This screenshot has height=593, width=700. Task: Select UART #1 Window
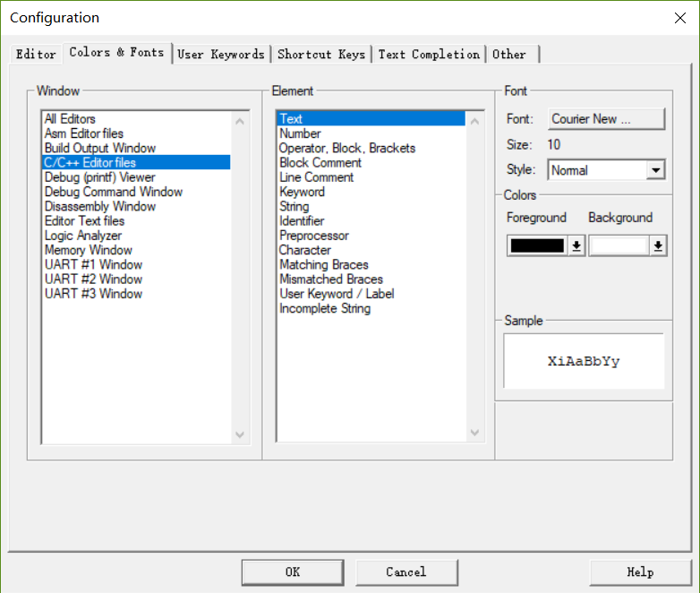tap(136, 264)
